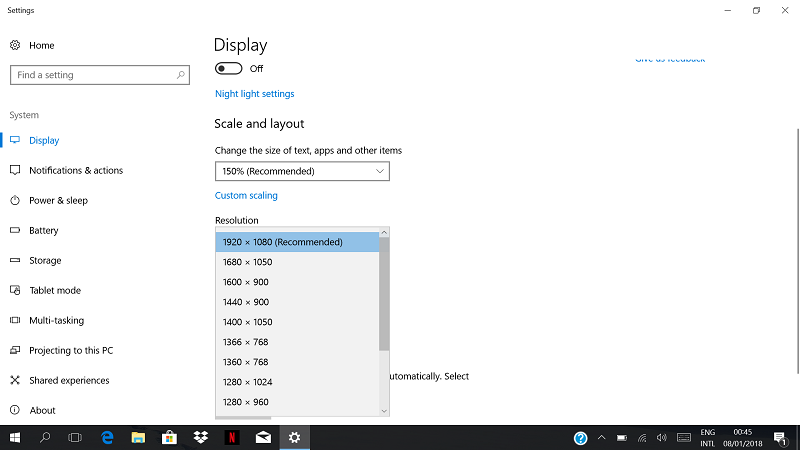Click the Shared experiences icon
The image size is (800, 450).
coord(15,380)
